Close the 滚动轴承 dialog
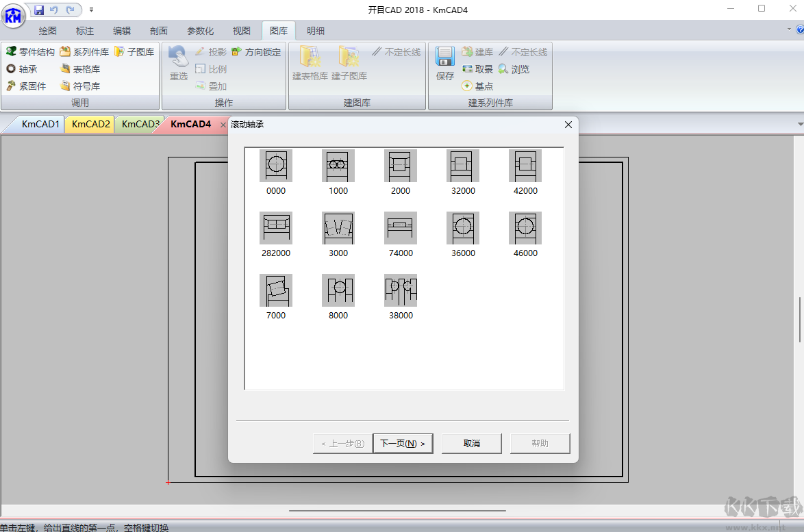 click(568, 125)
